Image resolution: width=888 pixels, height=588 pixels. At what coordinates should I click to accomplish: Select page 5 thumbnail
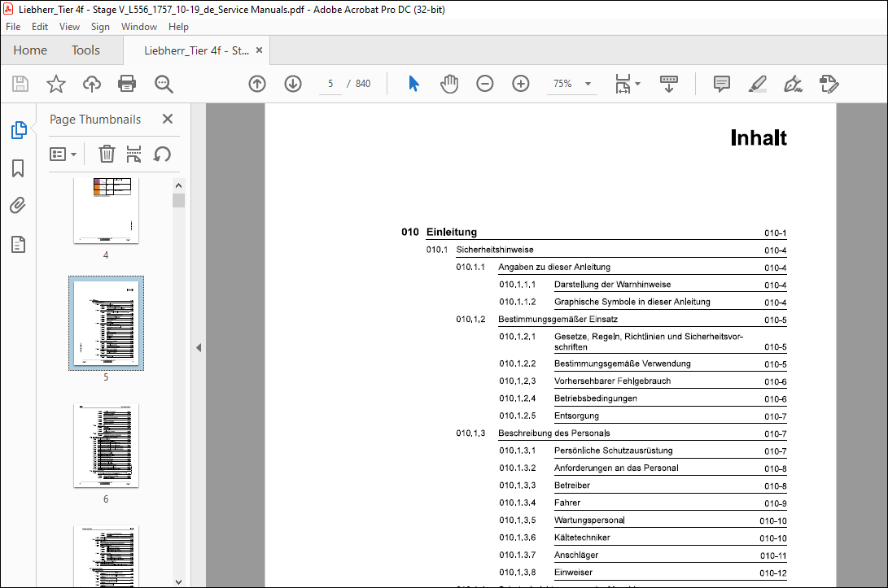tap(106, 324)
